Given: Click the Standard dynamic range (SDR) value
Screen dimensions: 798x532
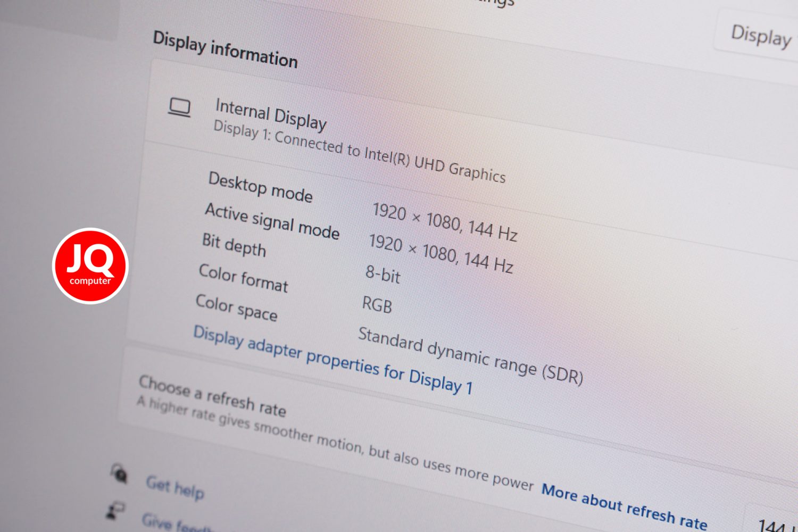Looking at the screenshot, I should (x=471, y=355).
